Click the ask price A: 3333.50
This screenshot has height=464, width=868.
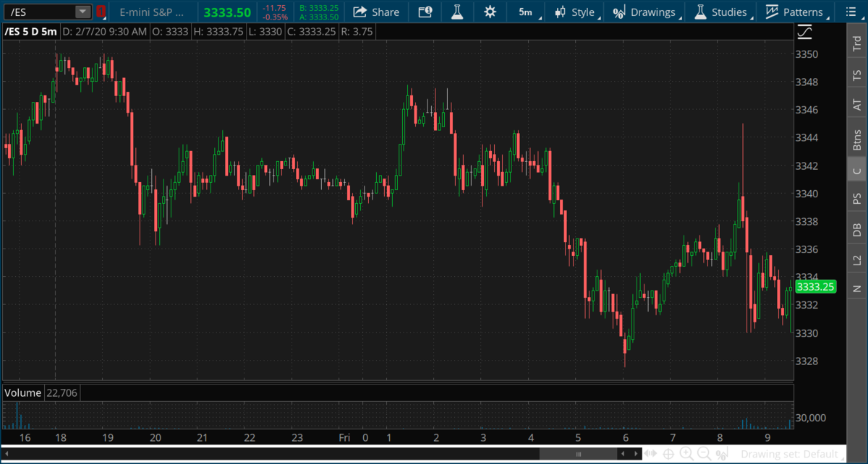pyautogui.click(x=319, y=17)
